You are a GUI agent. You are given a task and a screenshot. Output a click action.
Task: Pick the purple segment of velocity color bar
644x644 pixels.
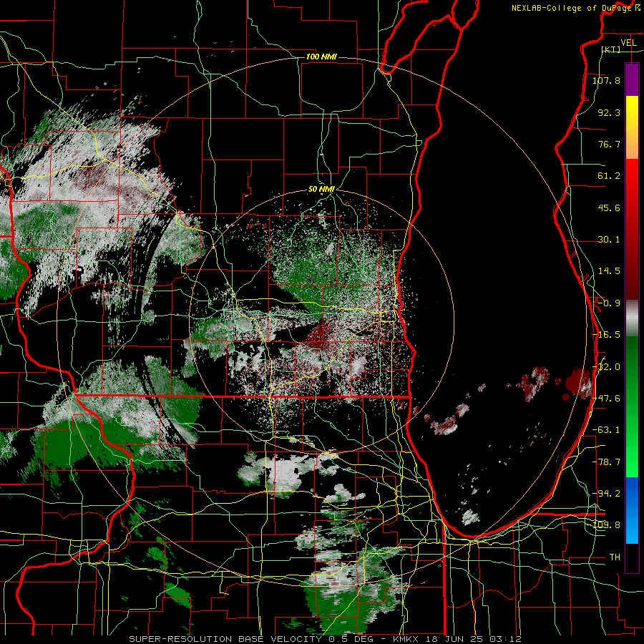click(632, 79)
